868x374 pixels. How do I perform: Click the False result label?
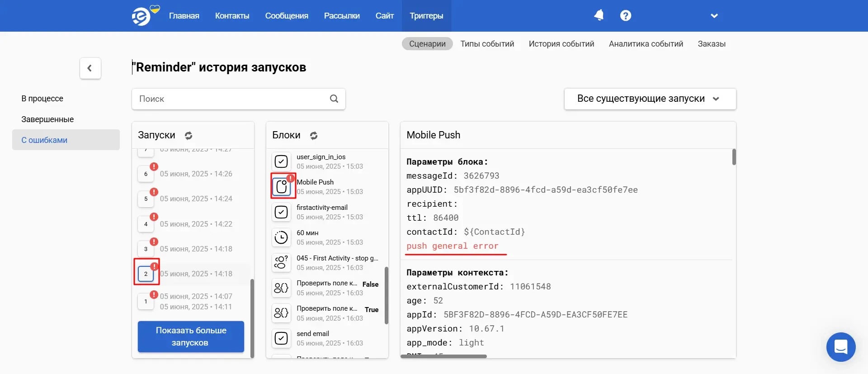370,284
